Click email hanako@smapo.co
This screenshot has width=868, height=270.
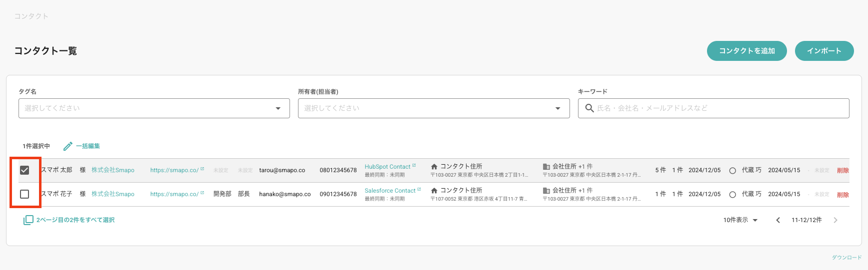pos(285,194)
